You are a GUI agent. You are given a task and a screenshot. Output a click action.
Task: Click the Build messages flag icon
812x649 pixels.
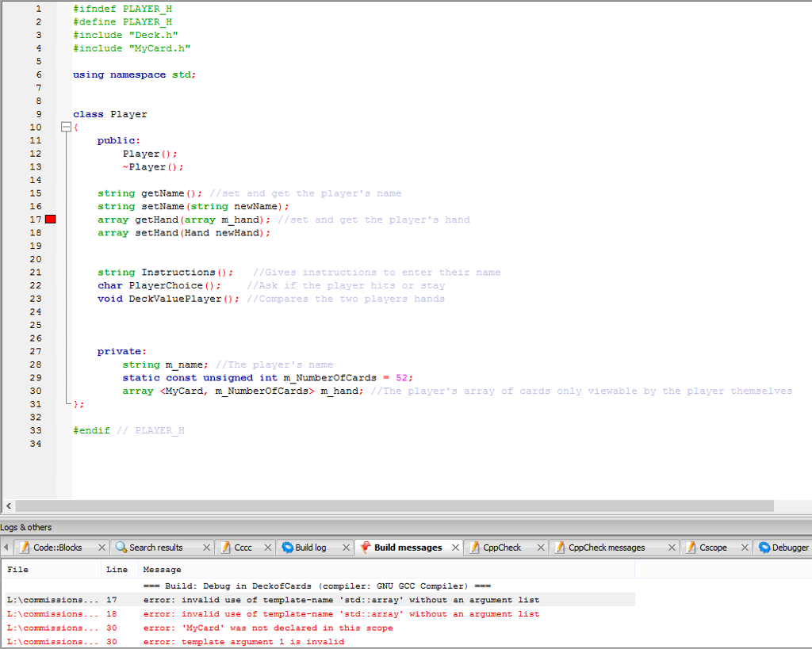coord(367,547)
